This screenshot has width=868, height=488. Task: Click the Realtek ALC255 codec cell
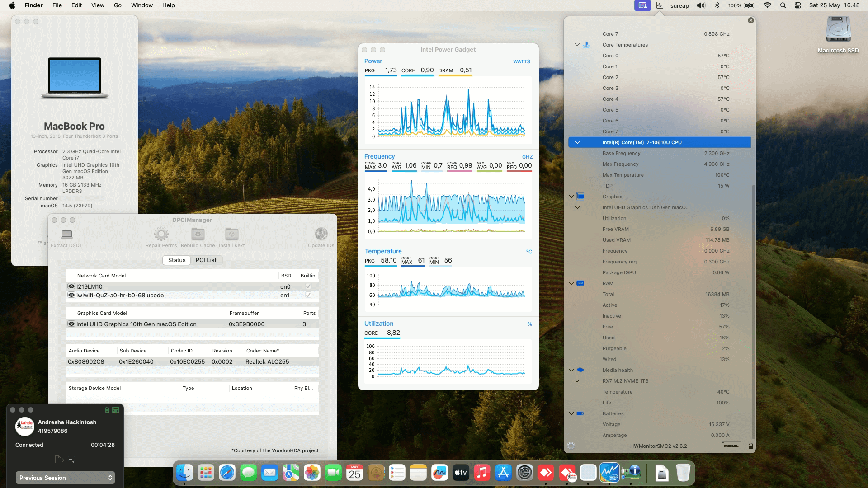[x=267, y=361]
